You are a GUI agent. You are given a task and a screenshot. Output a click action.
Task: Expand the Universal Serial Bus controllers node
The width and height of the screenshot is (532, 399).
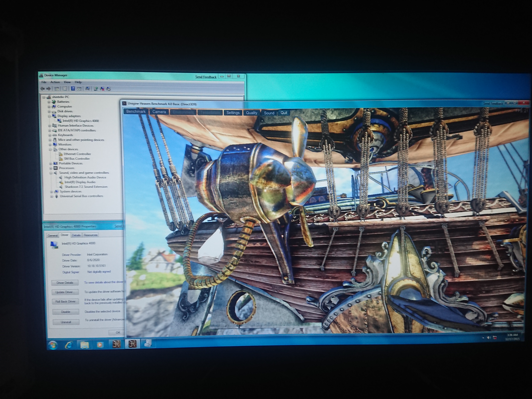[x=51, y=196]
